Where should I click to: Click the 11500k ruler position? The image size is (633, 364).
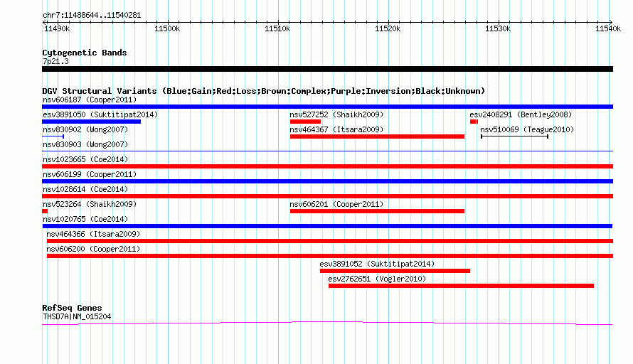click(167, 28)
